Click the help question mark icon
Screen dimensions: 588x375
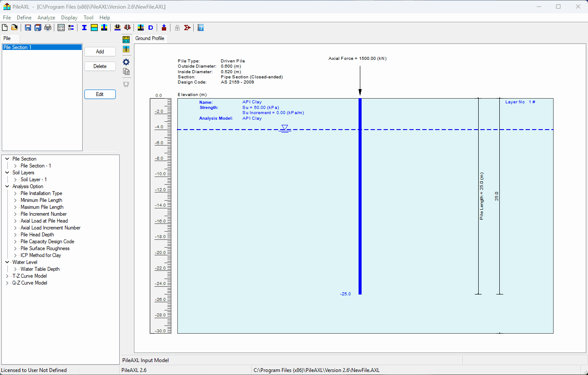pyautogui.click(x=201, y=28)
